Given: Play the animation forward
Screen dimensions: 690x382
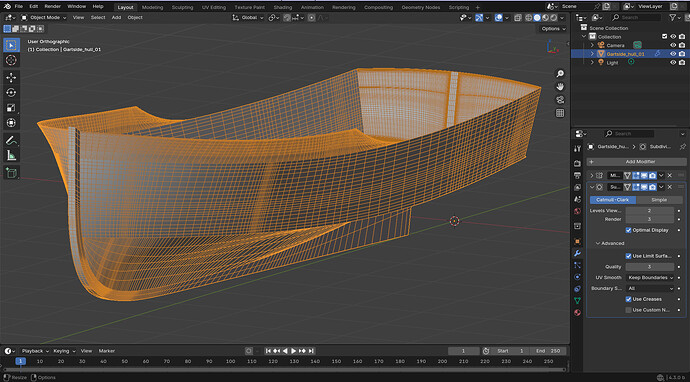Looking at the screenshot, I should click(x=294, y=351).
